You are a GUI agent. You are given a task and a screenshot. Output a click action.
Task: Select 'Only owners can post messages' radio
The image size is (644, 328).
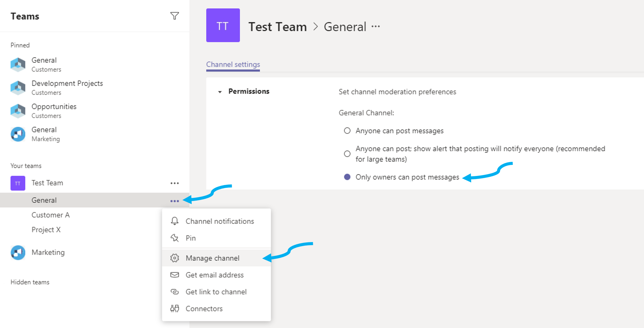(347, 177)
